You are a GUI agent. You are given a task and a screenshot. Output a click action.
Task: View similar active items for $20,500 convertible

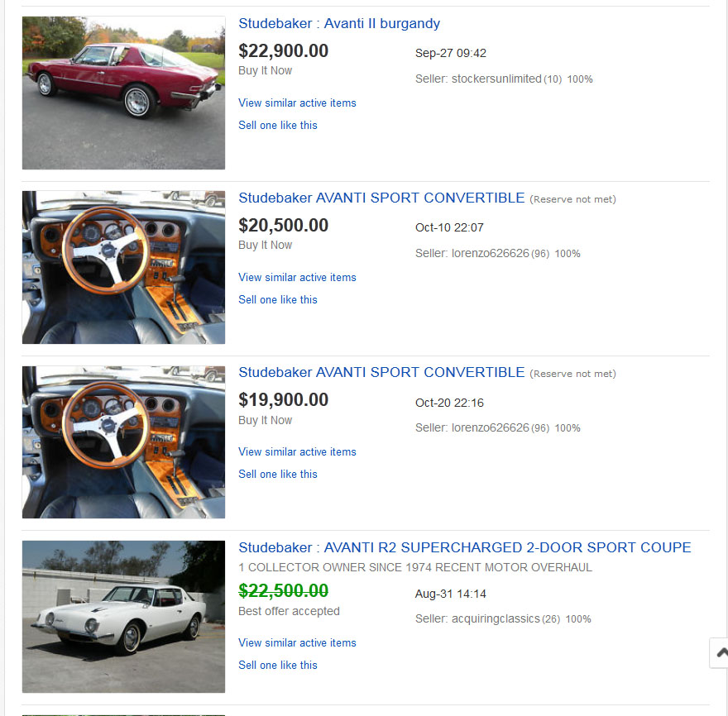point(297,278)
